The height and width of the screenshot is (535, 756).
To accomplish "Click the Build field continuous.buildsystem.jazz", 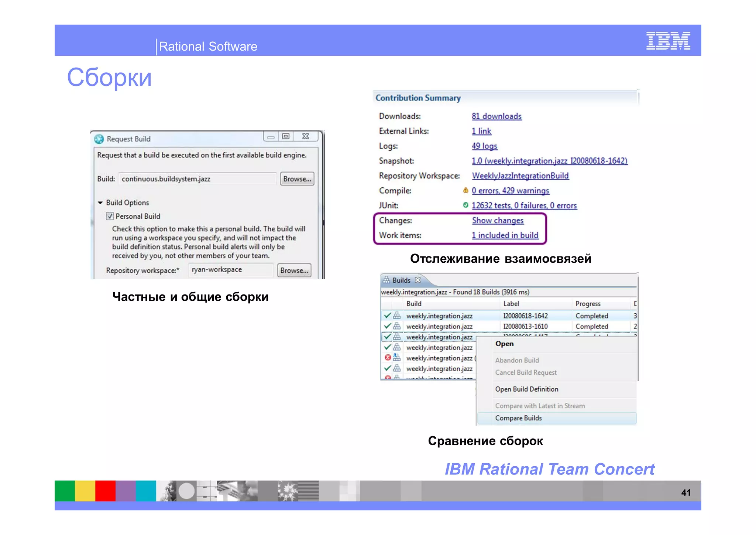I will pos(197,179).
